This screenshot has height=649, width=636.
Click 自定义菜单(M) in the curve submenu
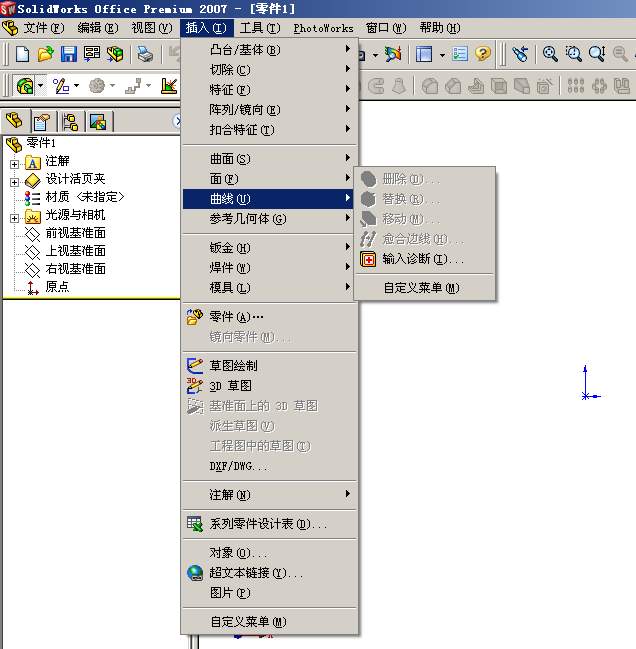point(424,288)
